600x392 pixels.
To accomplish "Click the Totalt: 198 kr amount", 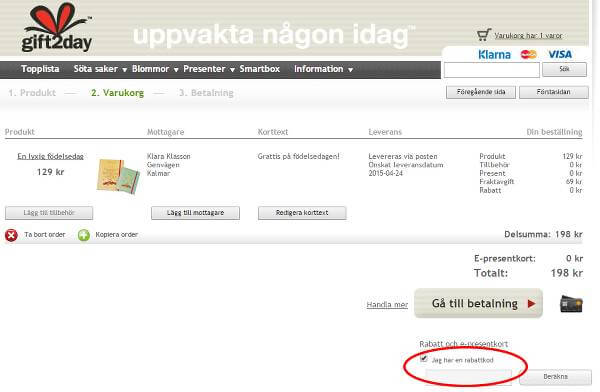I will (x=528, y=273).
